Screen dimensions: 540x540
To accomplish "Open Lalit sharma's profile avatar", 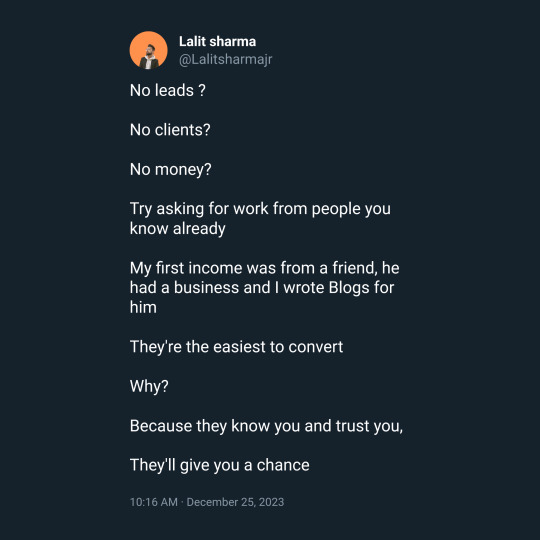I will click(x=148, y=50).
